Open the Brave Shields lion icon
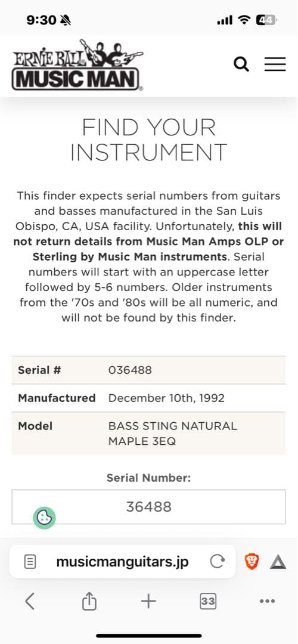 252,562
